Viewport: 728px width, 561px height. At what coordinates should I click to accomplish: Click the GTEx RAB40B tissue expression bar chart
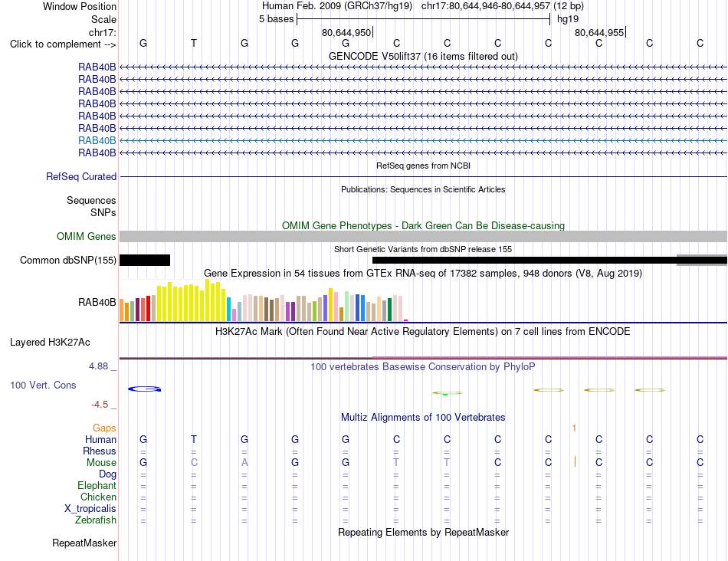(x=264, y=300)
